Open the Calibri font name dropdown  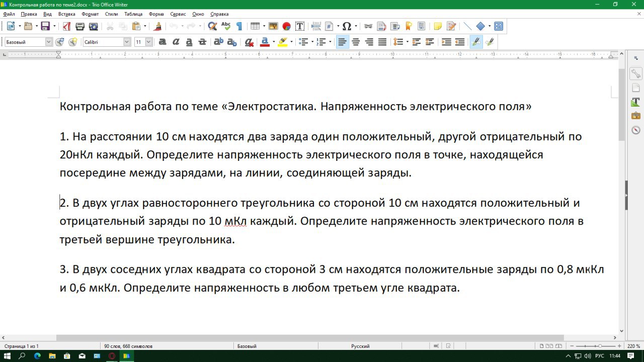(127, 42)
